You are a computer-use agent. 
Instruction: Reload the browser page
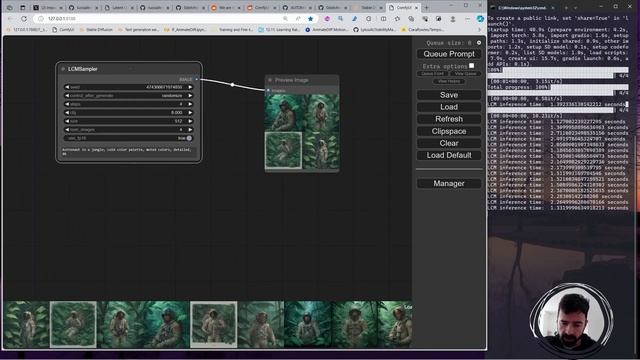coord(24,19)
